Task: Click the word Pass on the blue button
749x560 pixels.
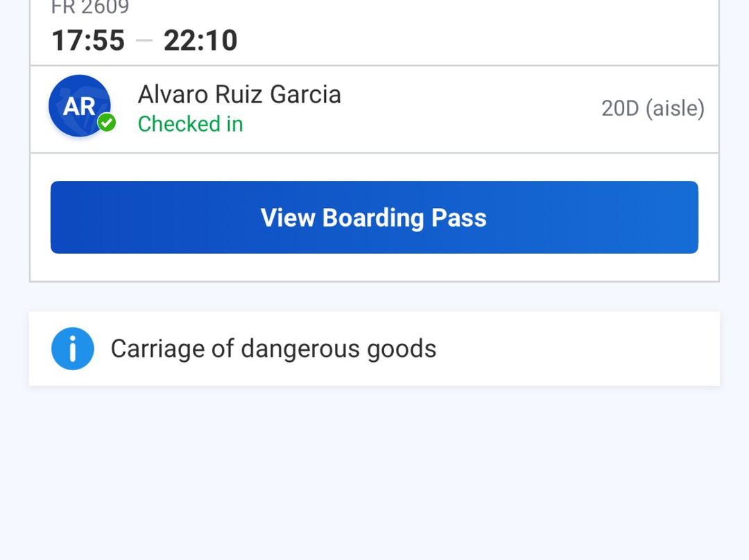Action: coord(459,218)
